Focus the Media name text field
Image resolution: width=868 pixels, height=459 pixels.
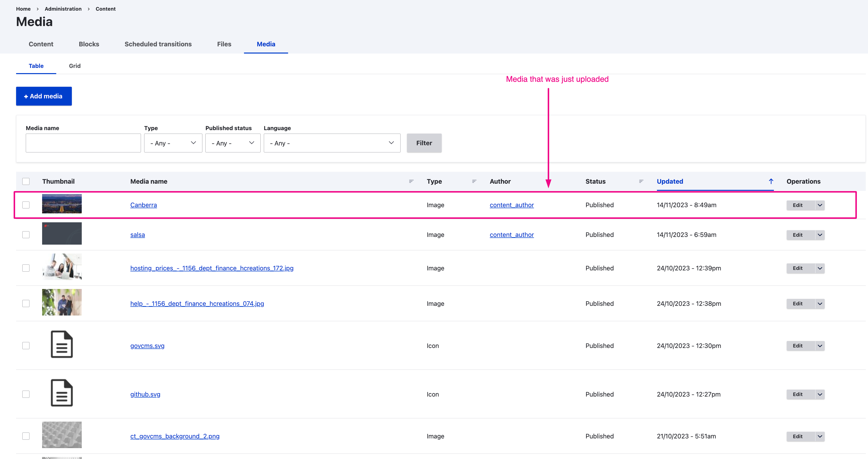[x=83, y=143]
